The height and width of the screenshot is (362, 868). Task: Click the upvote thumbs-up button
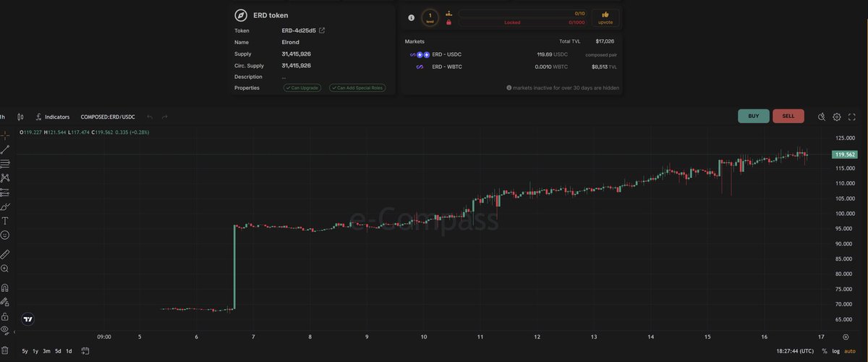605,17
